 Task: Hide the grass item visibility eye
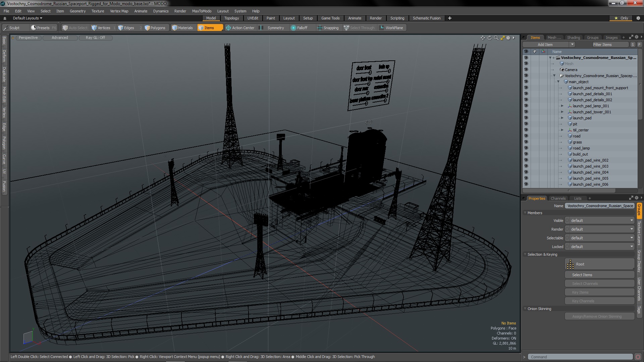526,142
